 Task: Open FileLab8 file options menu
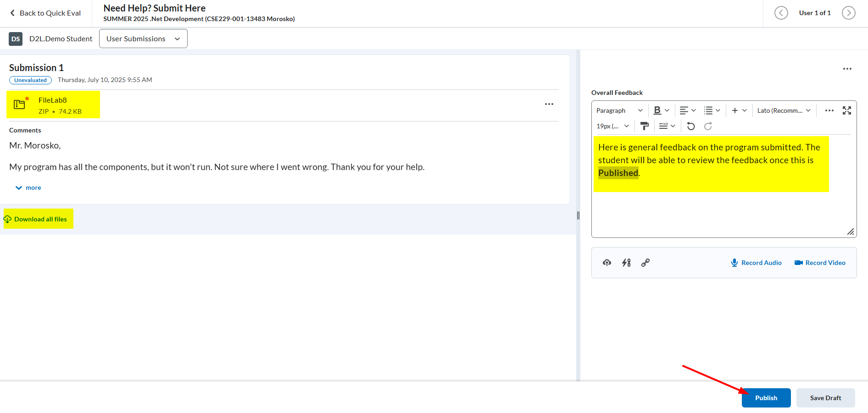[549, 104]
